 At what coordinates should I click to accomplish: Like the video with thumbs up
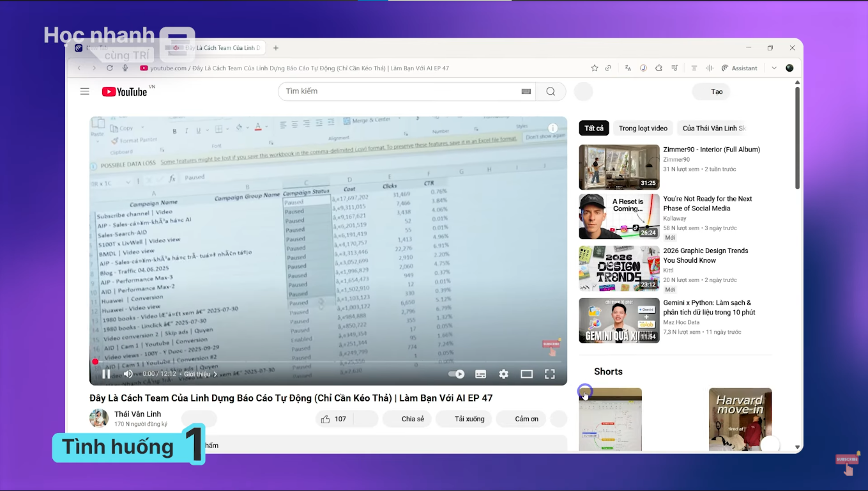(x=326, y=419)
